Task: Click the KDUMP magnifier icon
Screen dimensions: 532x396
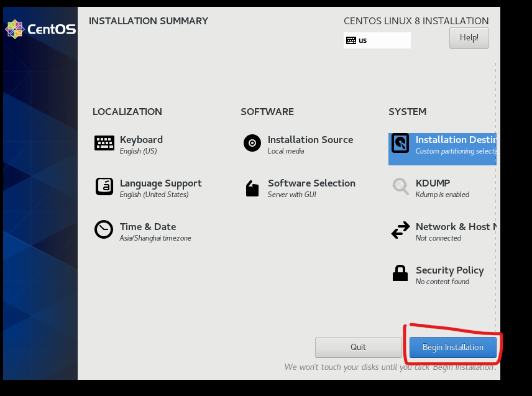Action: click(x=400, y=186)
